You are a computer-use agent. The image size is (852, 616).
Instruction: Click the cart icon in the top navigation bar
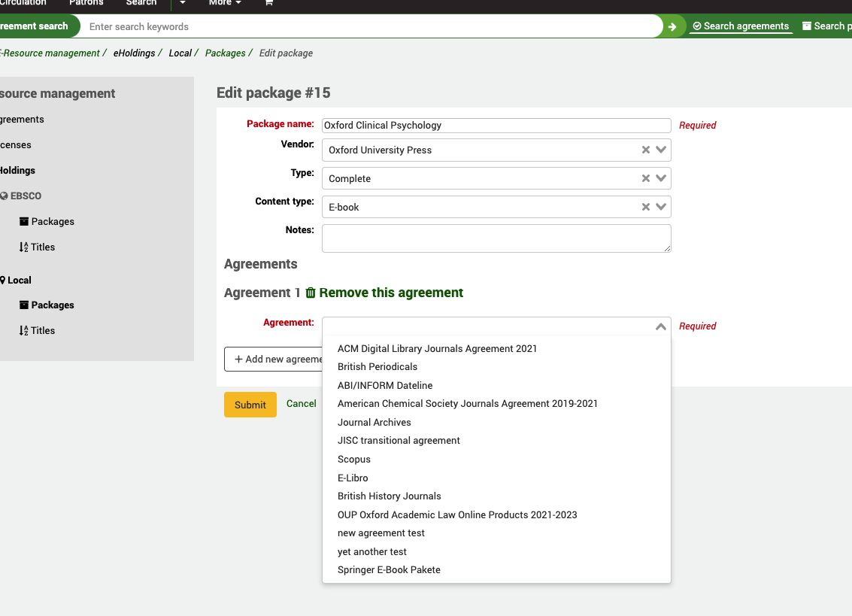pos(268,4)
